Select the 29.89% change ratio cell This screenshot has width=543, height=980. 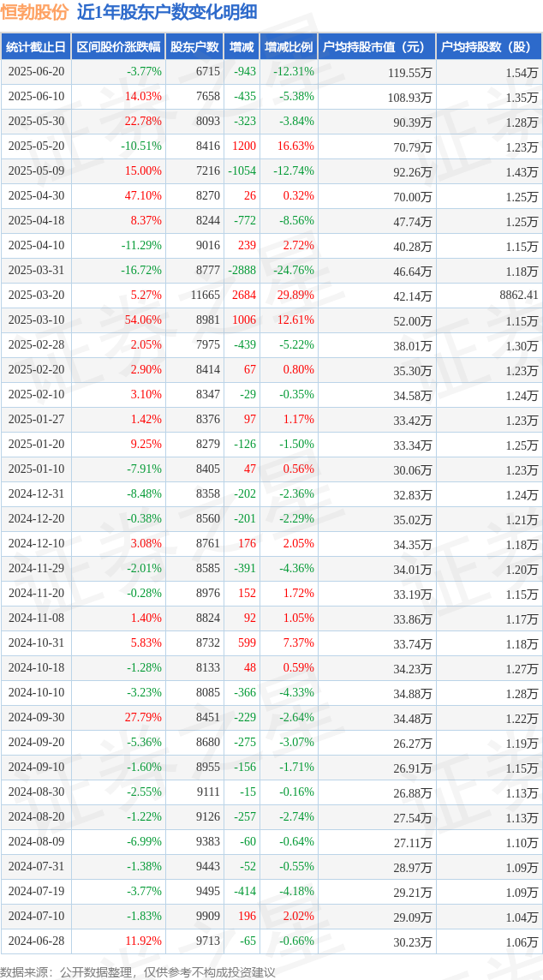(x=295, y=296)
